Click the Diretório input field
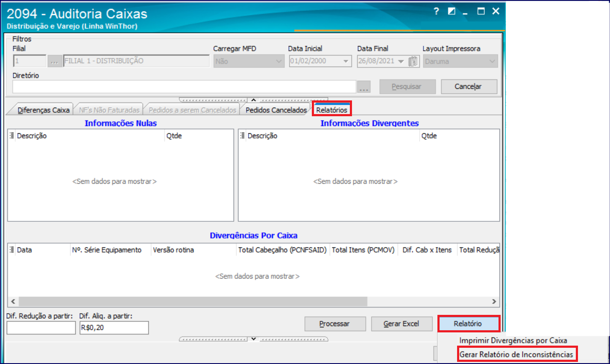 (x=184, y=87)
